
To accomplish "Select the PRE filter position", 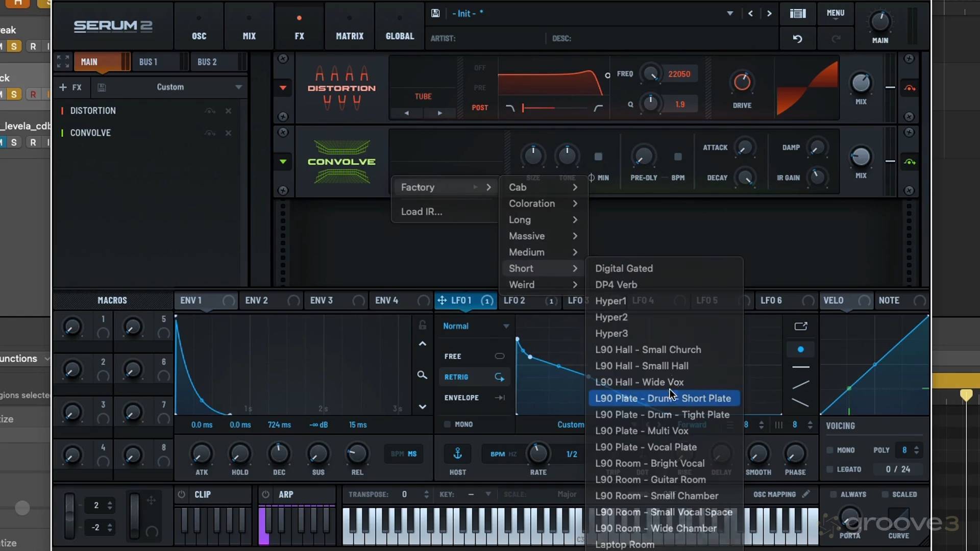I will pyautogui.click(x=480, y=88).
